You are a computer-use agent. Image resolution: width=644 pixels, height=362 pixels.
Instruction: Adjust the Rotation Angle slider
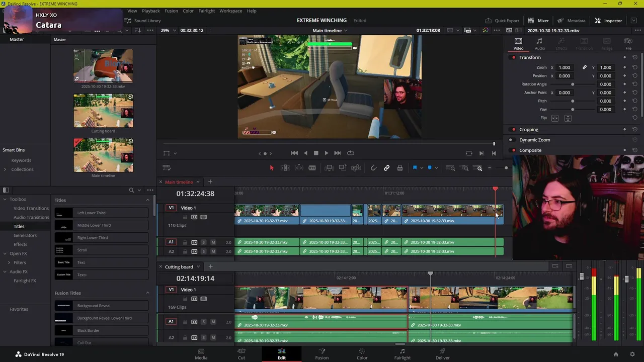(573, 84)
